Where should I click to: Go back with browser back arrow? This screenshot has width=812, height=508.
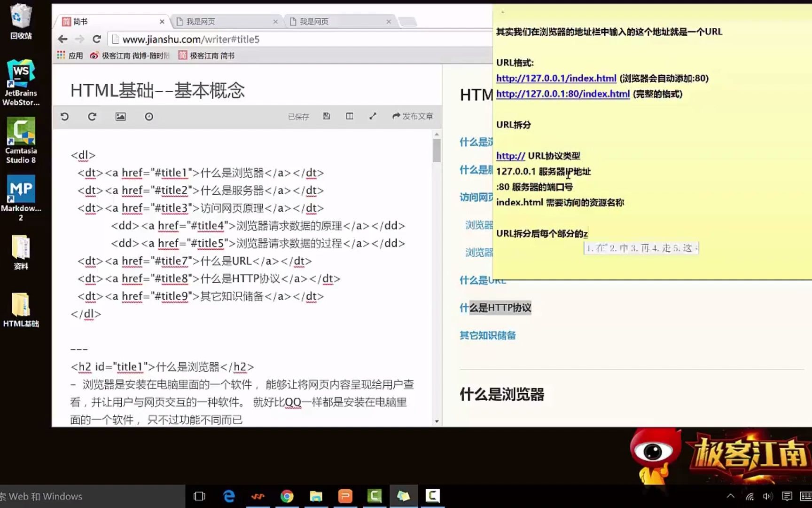click(63, 39)
